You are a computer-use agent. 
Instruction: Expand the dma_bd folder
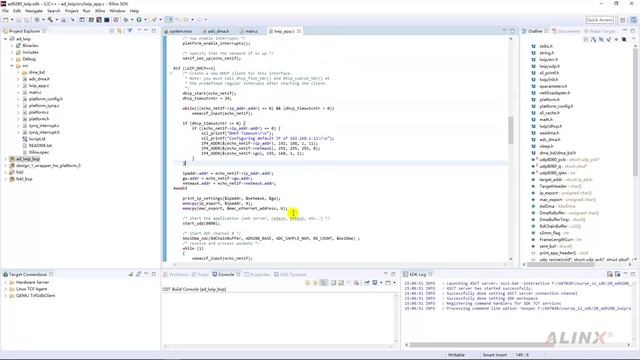(18, 72)
